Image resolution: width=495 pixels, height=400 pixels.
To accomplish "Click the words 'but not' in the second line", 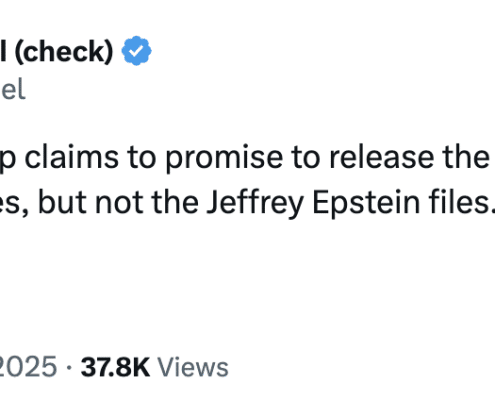I will (91, 202).
